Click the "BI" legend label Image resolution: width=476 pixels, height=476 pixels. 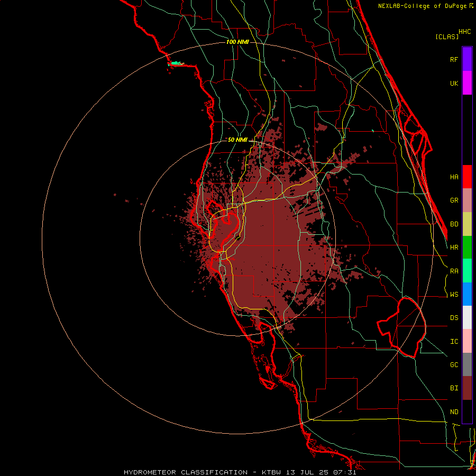point(454,388)
